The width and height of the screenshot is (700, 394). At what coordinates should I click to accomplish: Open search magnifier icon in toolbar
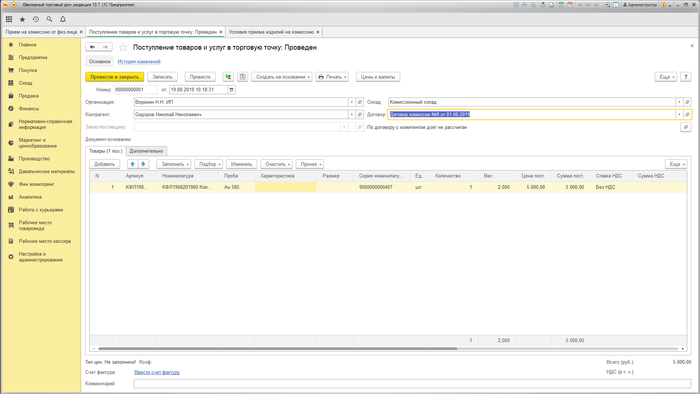[x=49, y=19]
